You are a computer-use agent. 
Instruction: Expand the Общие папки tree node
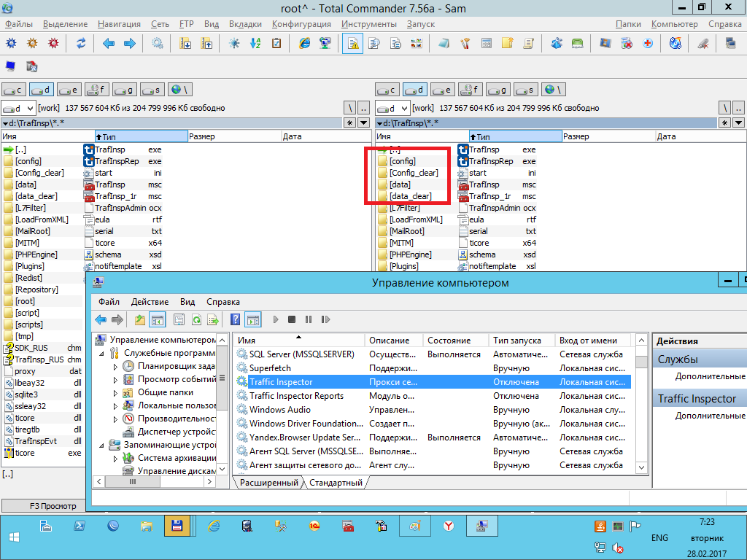[x=115, y=393]
